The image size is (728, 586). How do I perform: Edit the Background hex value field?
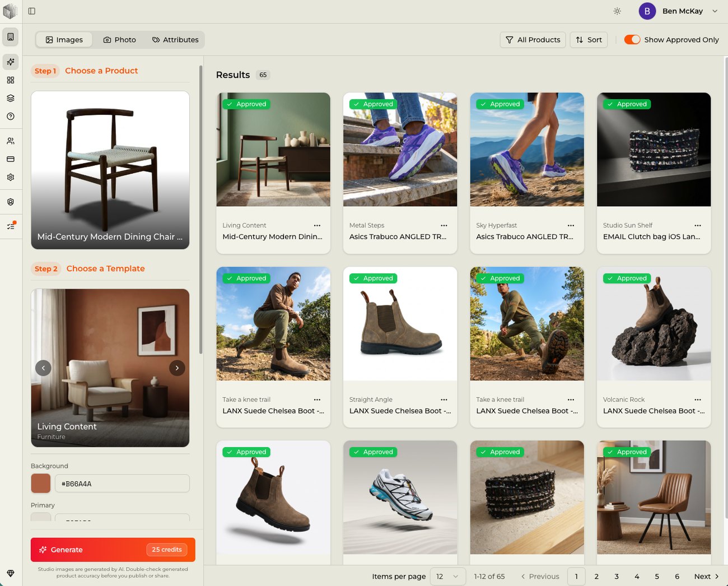point(122,483)
